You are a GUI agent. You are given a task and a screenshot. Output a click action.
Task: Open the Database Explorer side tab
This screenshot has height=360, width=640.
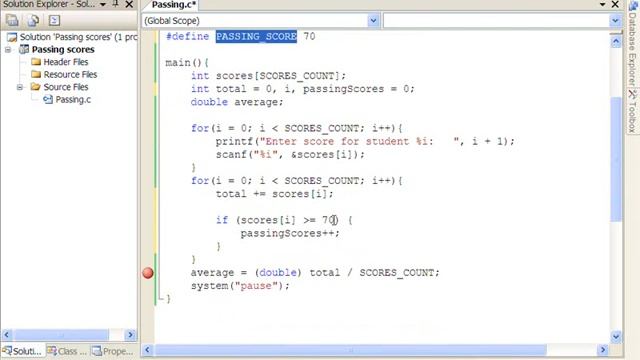click(632, 43)
